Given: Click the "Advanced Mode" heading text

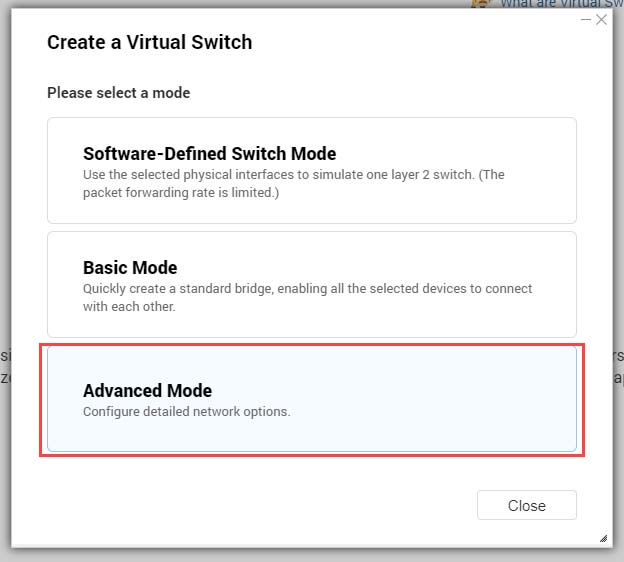Looking at the screenshot, I should pyautogui.click(x=147, y=391).
